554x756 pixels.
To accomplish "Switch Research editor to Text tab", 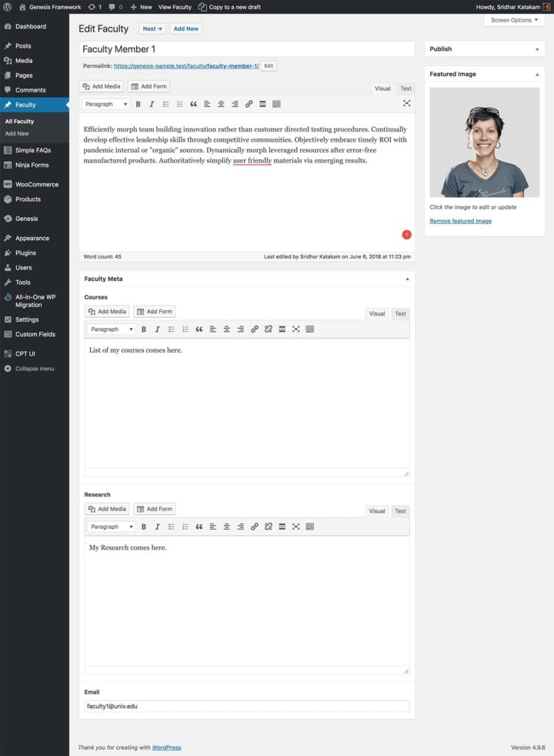I will pyautogui.click(x=400, y=511).
